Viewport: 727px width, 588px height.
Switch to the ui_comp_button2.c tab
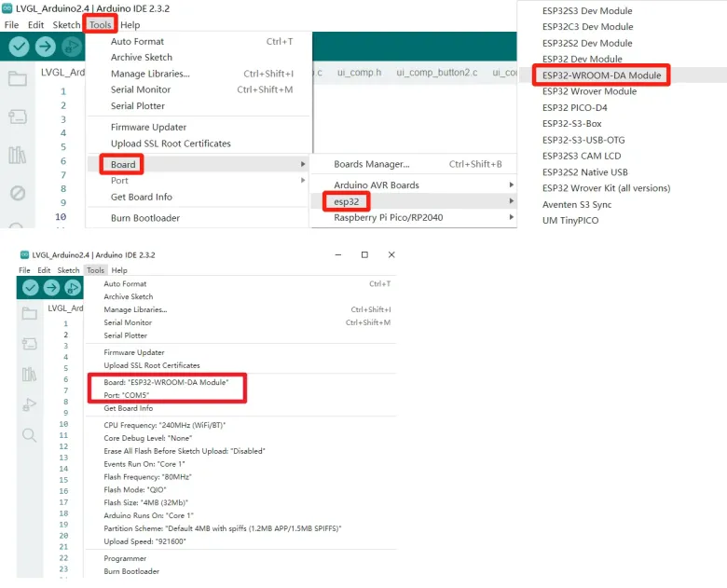pos(436,73)
